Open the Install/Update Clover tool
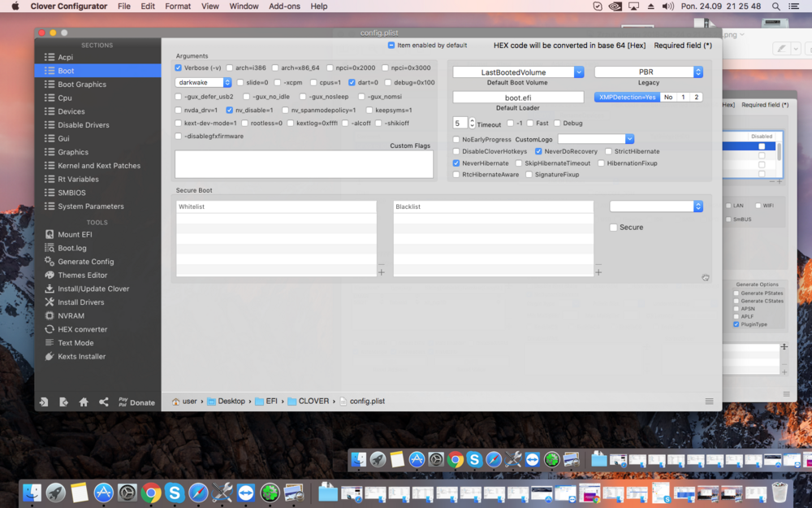 93,289
